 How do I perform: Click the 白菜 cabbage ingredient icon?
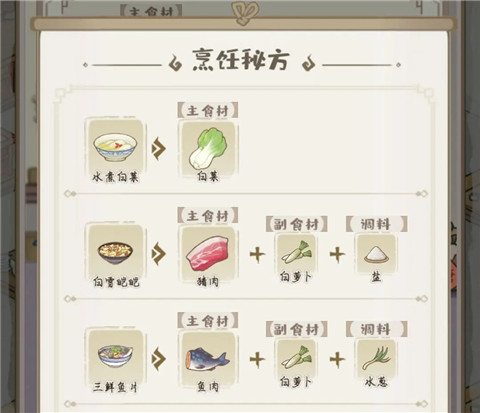tap(208, 148)
